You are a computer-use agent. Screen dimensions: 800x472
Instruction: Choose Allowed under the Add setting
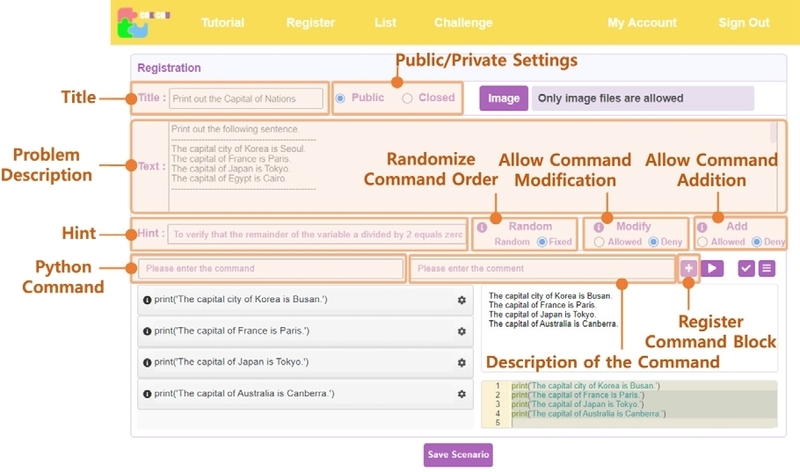702,242
